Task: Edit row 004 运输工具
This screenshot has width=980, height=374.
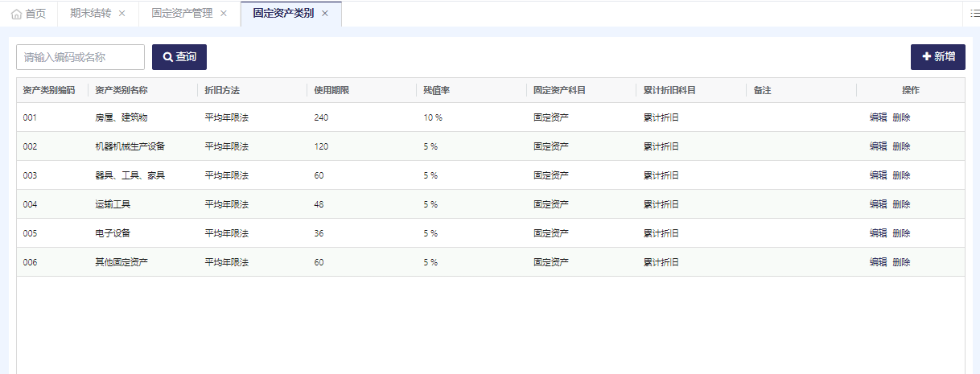Action: click(x=878, y=204)
